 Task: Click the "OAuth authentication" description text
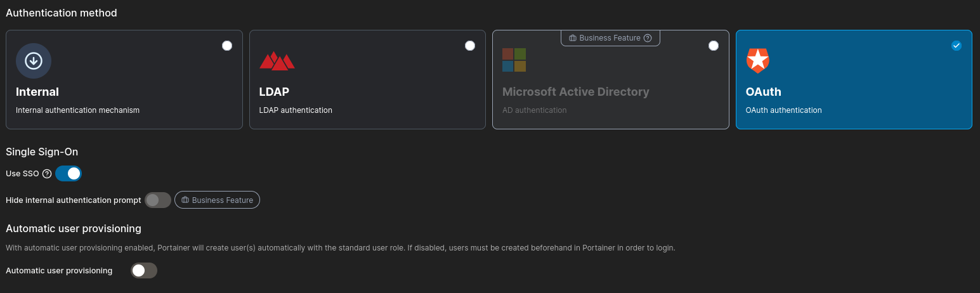[x=783, y=110]
